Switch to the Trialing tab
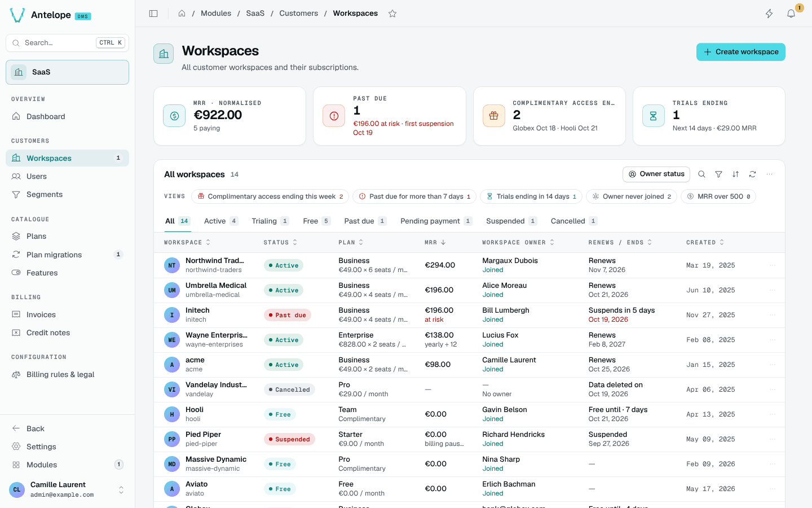 point(271,221)
